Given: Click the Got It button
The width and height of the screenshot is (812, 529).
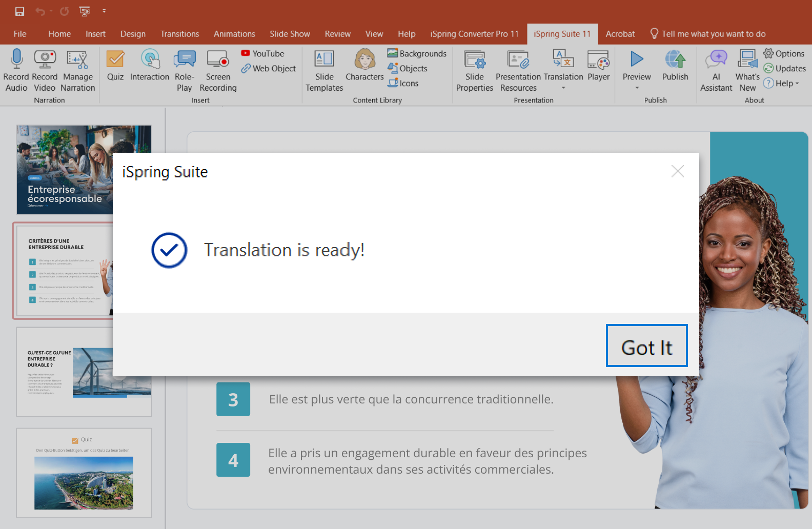Looking at the screenshot, I should [646, 345].
